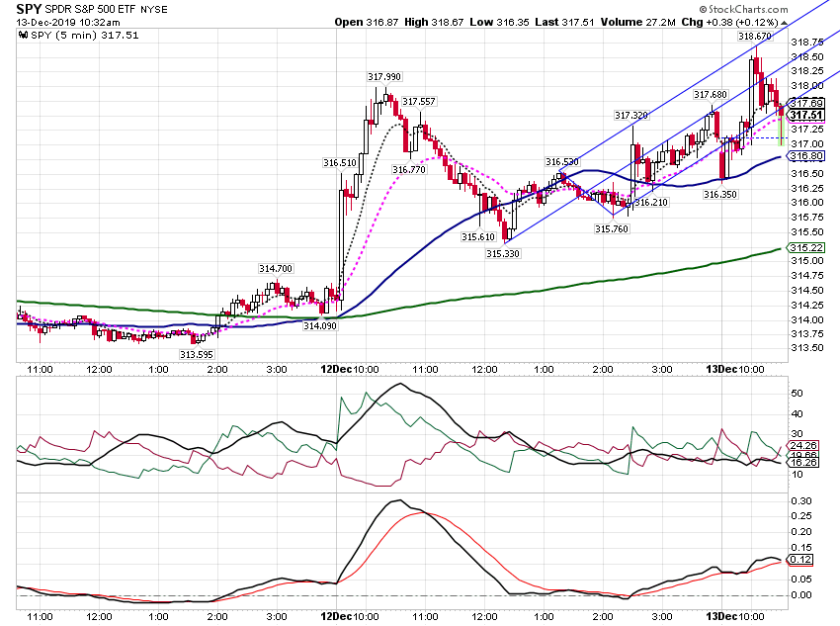Screen dimensions: 840x626
Task: Click the NYSE exchange label
Action: pyautogui.click(x=154, y=10)
